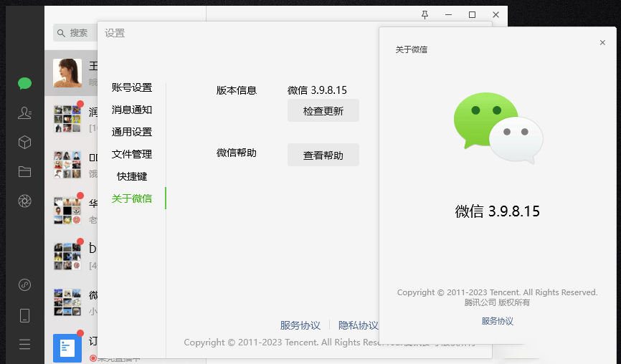The height and width of the screenshot is (364, 621).
Task: Open the Files folder icon in sidebar
Action: tap(24, 172)
